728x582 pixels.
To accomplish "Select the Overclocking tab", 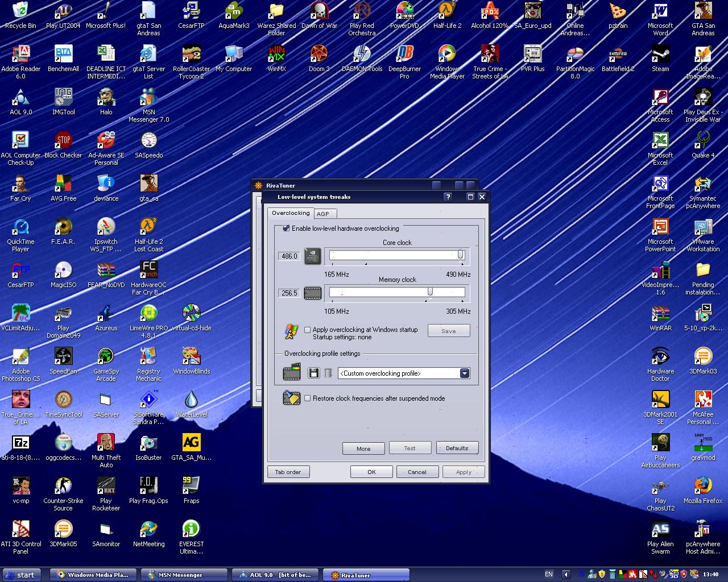I will [291, 213].
